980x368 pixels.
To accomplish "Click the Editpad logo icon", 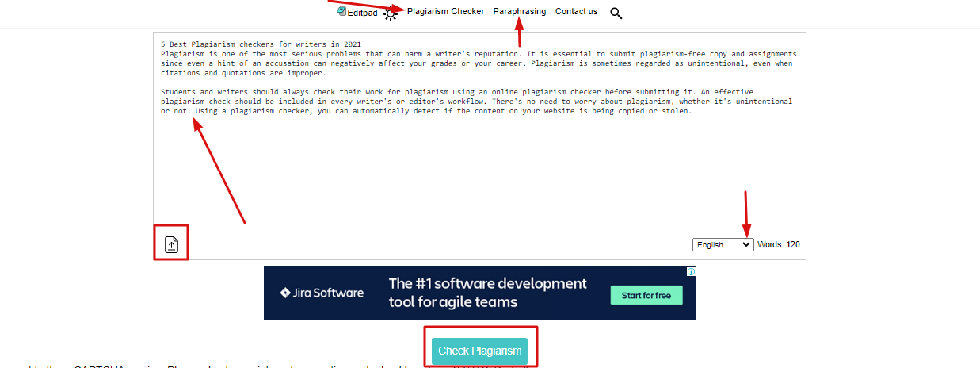I will point(341,12).
